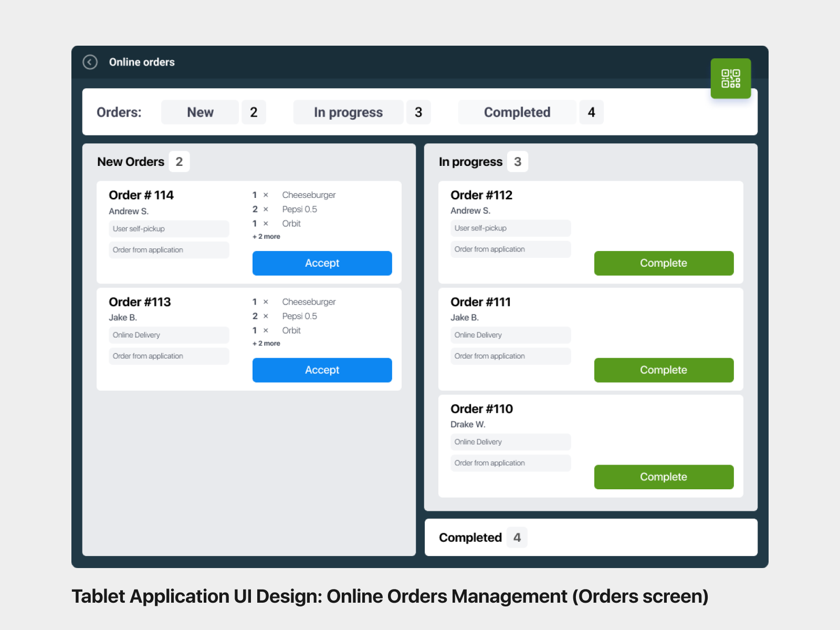Open Order #112 details card
The image size is (840, 630).
click(481, 195)
